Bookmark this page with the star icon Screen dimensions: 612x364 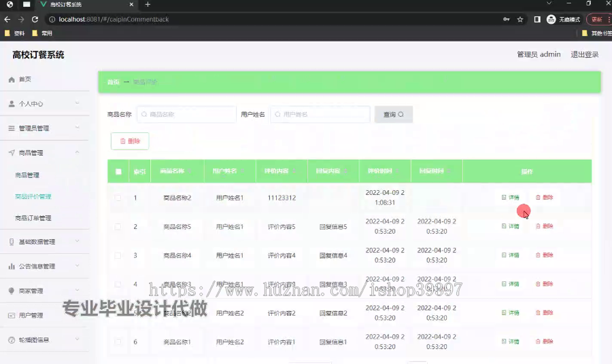pos(520,19)
